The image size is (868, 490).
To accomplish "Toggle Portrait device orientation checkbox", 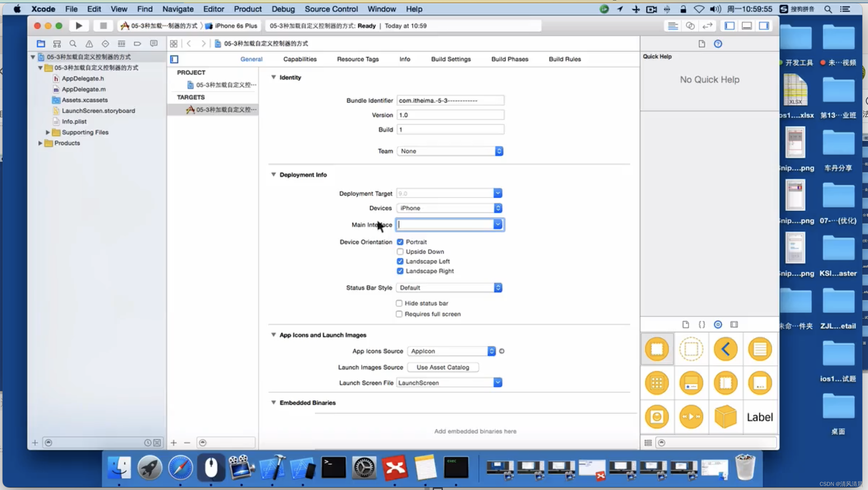I will [400, 242].
